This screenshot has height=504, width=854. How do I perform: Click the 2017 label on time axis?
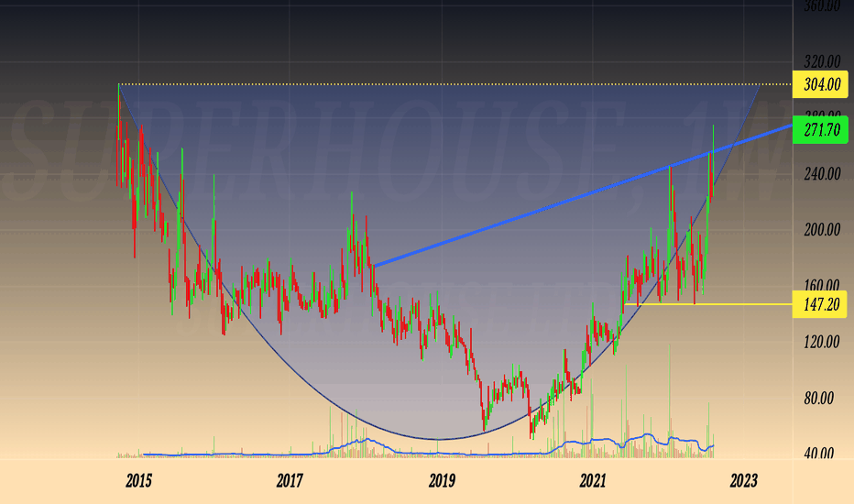point(290,480)
